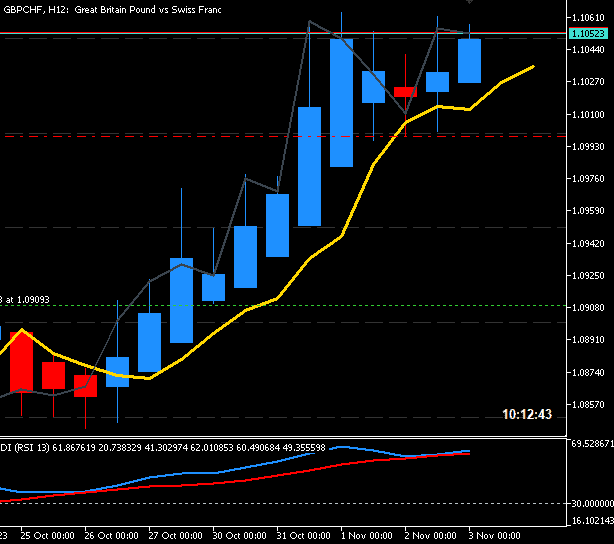
Task: Click the 1.08740 price scale label
Action: 588,372
